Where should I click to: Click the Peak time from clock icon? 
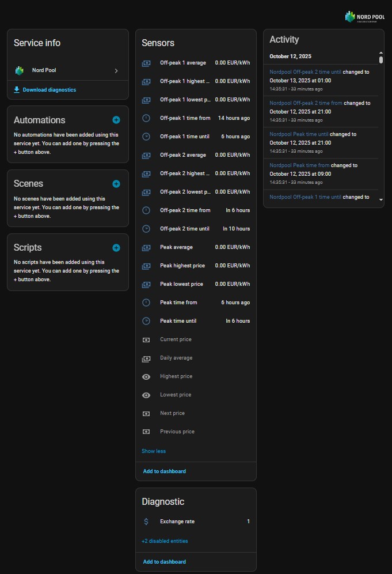pyautogui.click(x=146, y=303)
